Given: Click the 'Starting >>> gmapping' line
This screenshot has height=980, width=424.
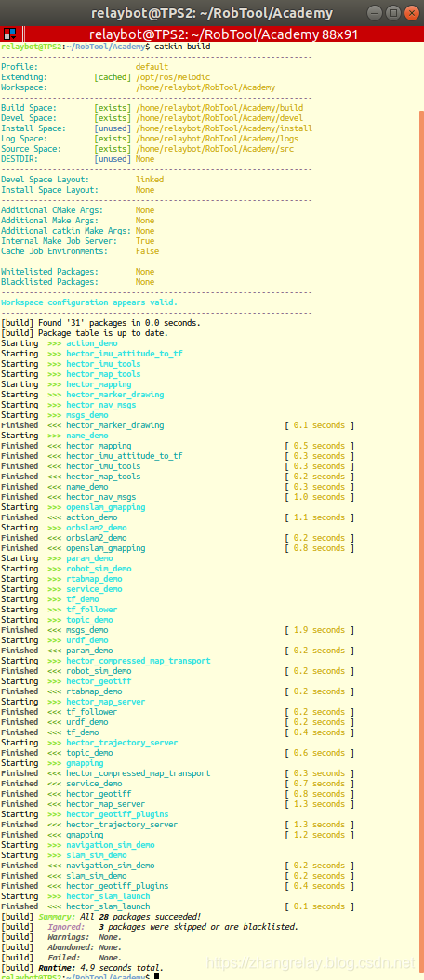Looking at the screenshot, I should pyautogui.click(x=52, y=763).
